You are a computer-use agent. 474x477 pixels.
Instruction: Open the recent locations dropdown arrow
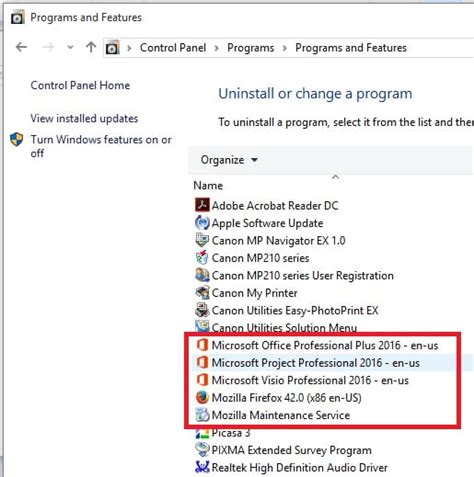coord(70,47)
